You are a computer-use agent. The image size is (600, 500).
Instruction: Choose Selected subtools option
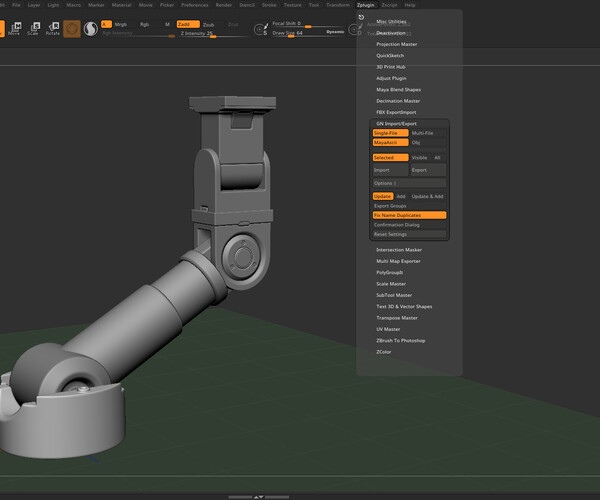[x=390, y=157]
